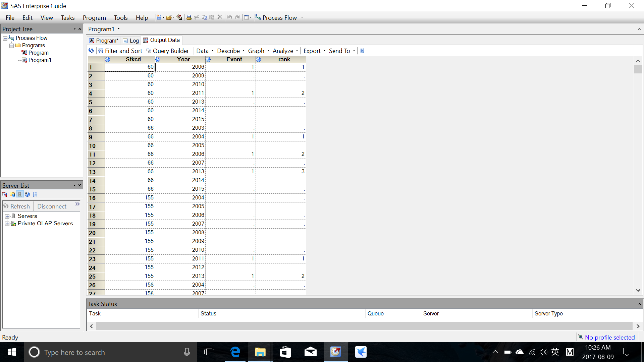644x362 pixels.
Task: Click the SAS Folders icon in Server List
Action: click(x=12, y=194)
